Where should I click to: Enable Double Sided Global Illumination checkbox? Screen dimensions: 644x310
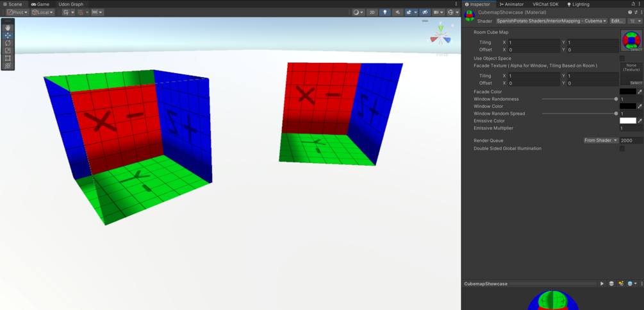coord(622,148)
